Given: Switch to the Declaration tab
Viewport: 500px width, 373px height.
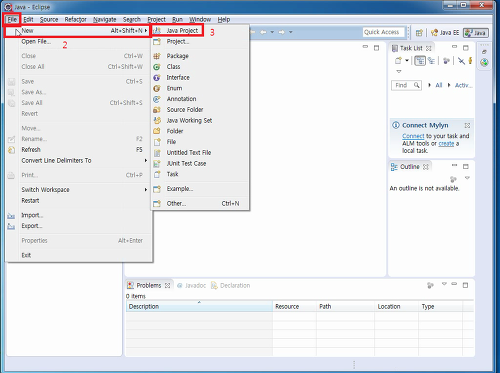Looking at the screenshot, I should 231,285.
